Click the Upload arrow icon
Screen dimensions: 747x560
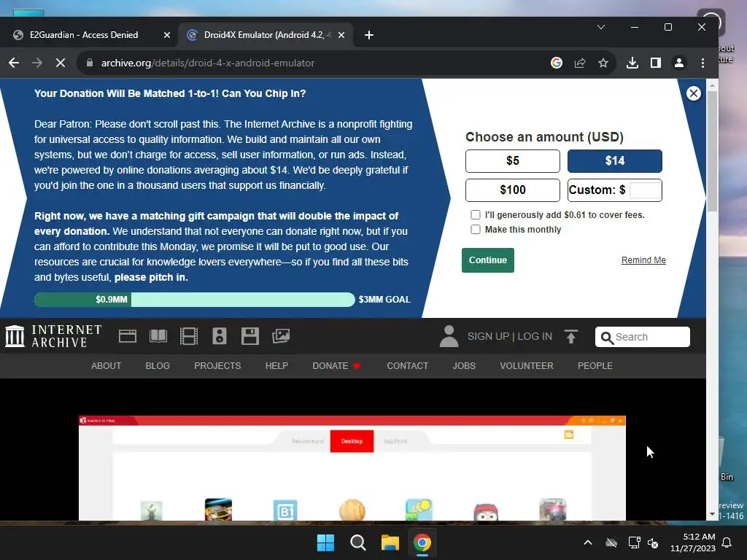(x=570, y=337)
